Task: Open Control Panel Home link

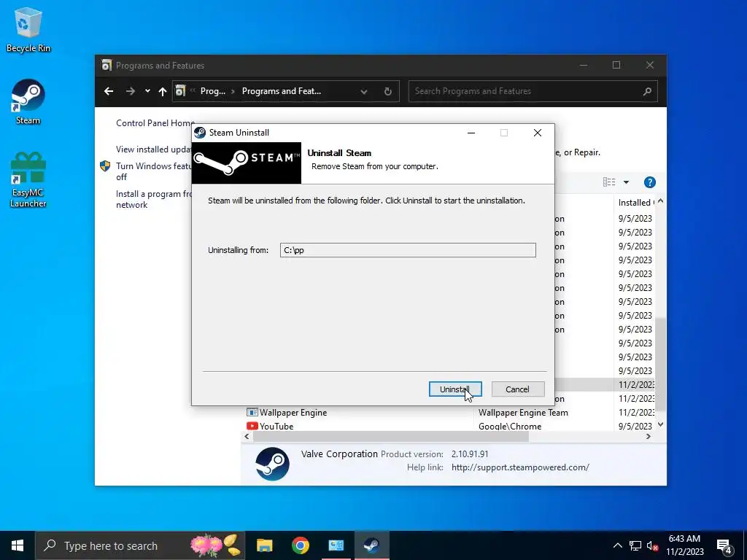Action: tap(155, 122)
